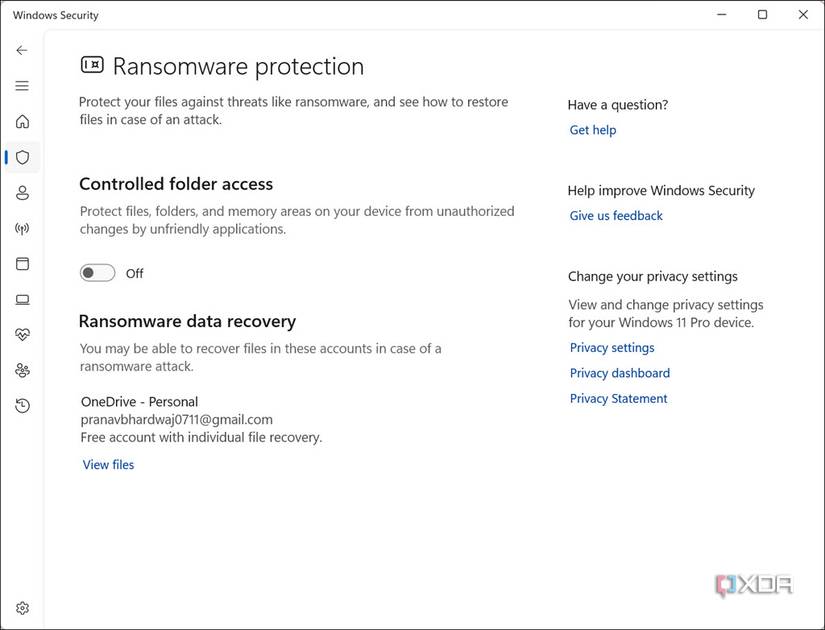Open Settings gear in sidebar
This screenshot has width=825, height=630.
pyautogui.click(x=22, y=608)
